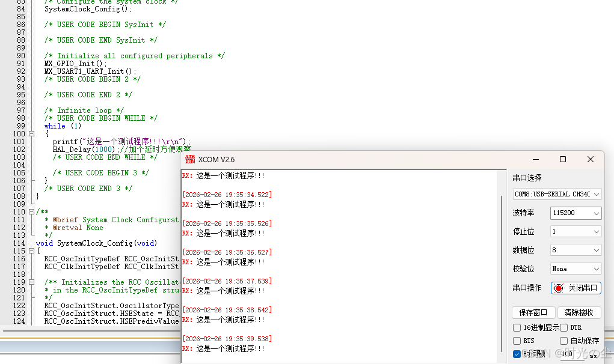
Task: Toggle the RTS checkbox
Action: (x=517, y=341)
